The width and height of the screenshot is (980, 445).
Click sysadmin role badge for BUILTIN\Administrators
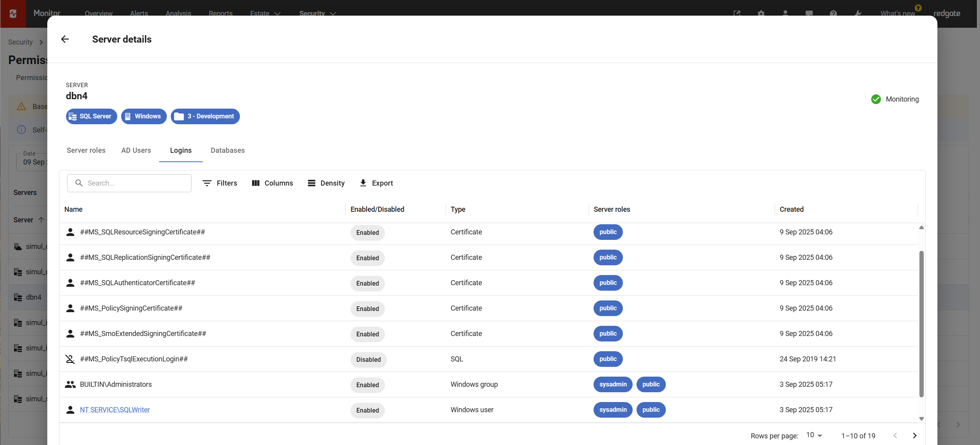613,384
